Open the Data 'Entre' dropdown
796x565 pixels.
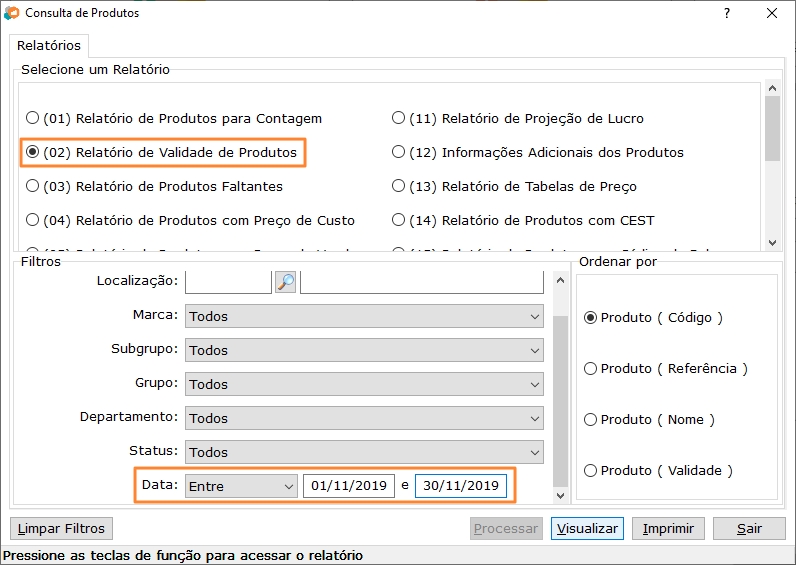click(241, 486)
